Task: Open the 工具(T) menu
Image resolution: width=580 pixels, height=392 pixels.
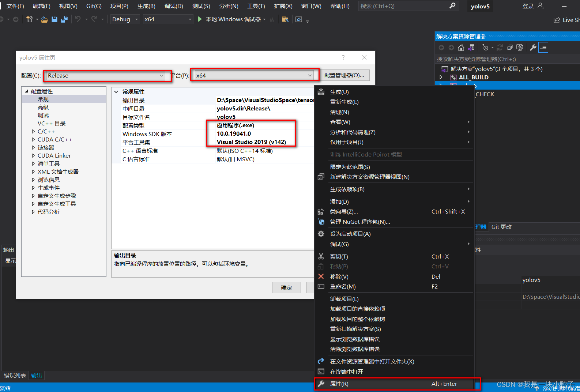Action: pos(256,6)
